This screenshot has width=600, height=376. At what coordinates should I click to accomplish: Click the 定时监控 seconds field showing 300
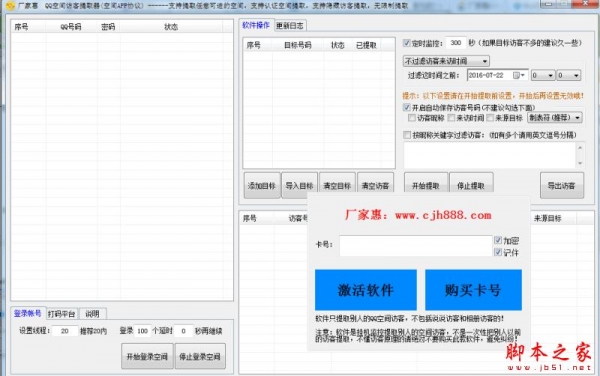tap(456, 43)
